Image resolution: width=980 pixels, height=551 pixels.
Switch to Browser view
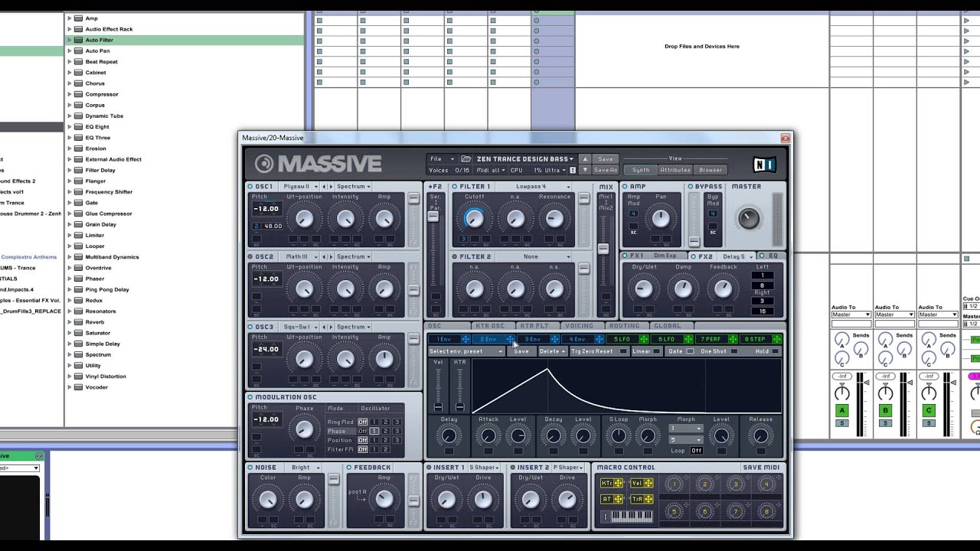click(x=710, y=170)
